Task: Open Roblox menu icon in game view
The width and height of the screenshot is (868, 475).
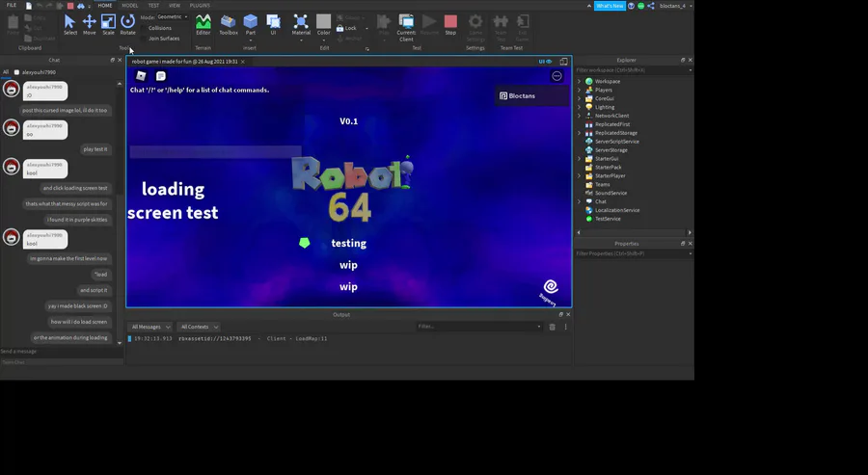Action: [141, 76]
